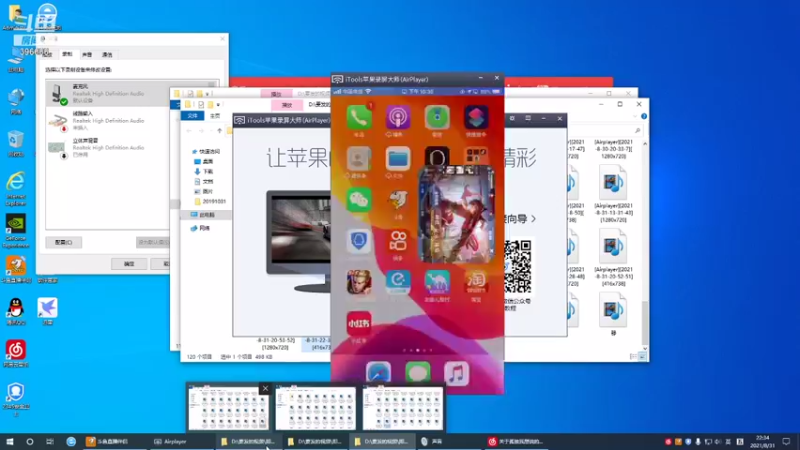The height and width of the screenshot is (450, 800).
Task: Open the second Explorer window preview thumbnail
Action: coord(315,408)
